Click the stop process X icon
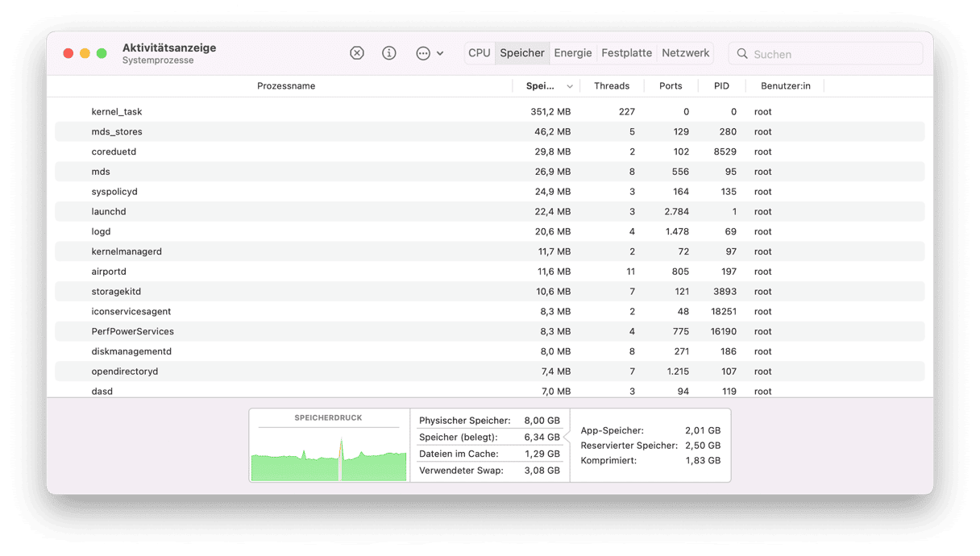The height and width of the screenshot is (556, 980). point(357,53)
